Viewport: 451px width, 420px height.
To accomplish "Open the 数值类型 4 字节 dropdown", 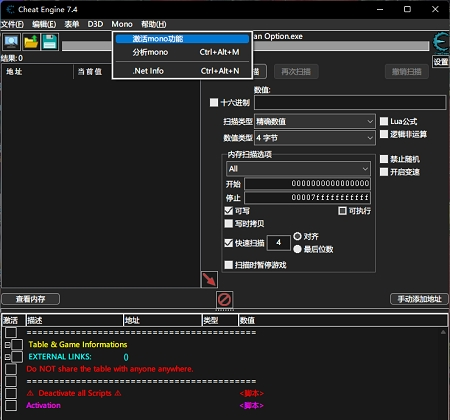I will click(315, 138).
